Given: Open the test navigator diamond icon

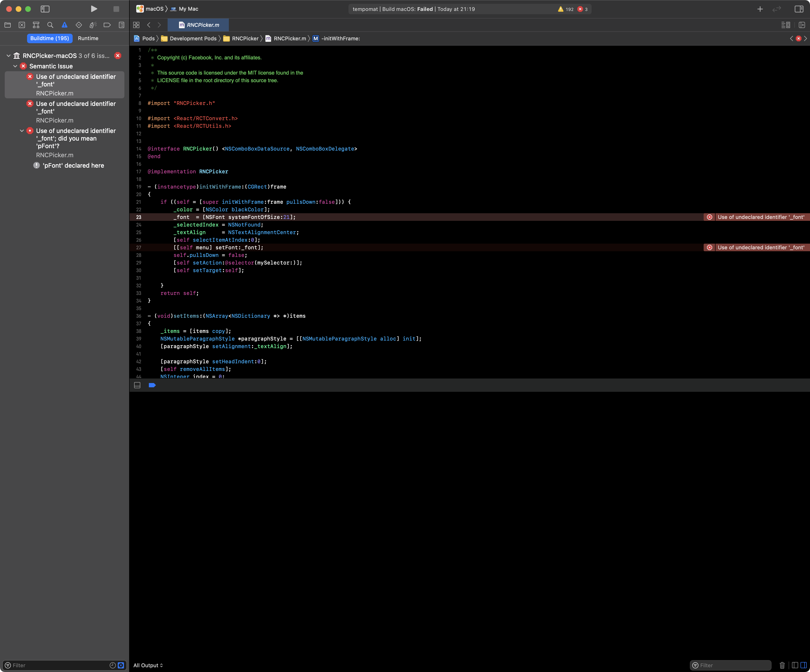Looking at the screenshot, I should pos(79,25).
